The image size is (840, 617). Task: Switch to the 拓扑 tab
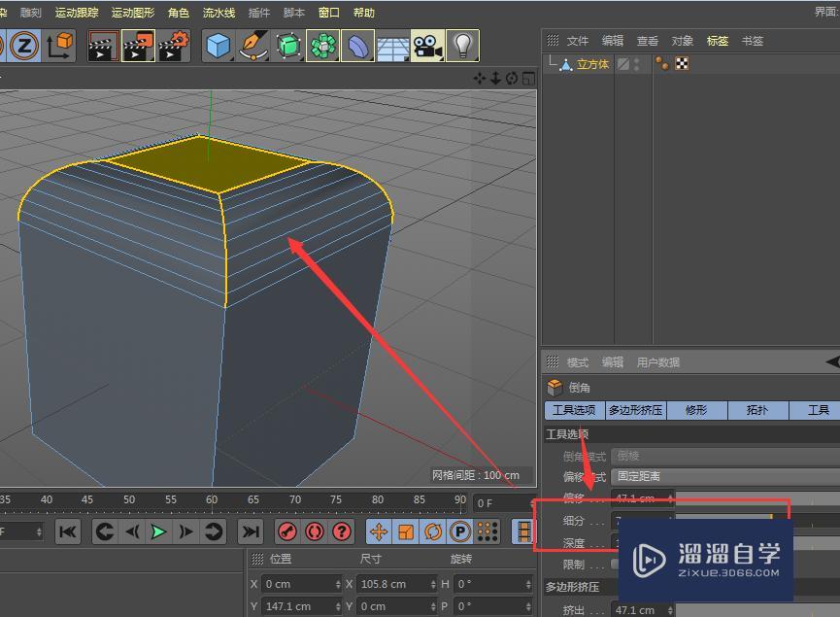(x=757, y=410)
